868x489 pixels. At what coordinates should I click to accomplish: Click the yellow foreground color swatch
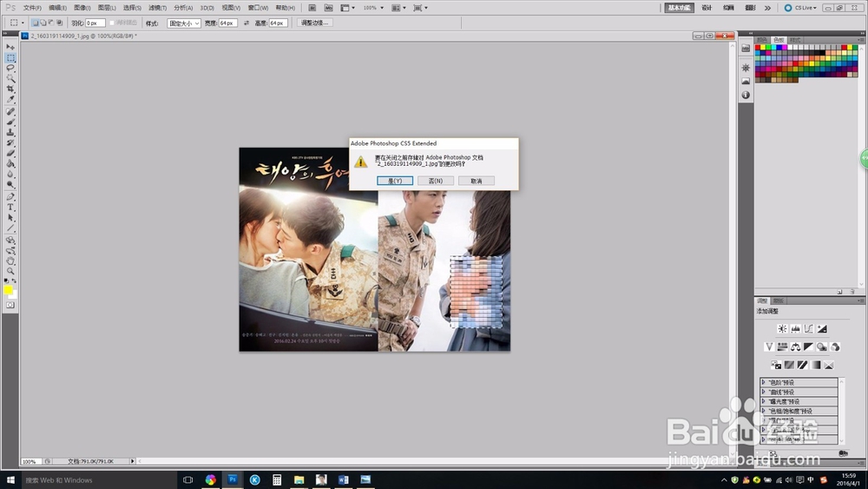[x=8, y=289]
